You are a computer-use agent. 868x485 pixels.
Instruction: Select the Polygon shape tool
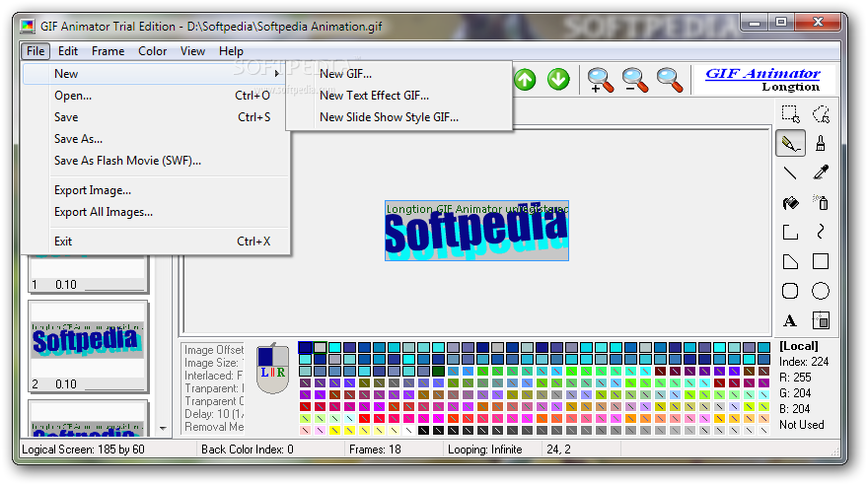790,261
